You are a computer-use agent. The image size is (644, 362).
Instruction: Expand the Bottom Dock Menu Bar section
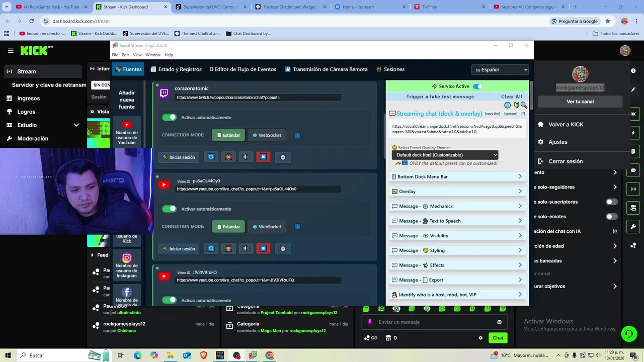[x=457, y=177]
